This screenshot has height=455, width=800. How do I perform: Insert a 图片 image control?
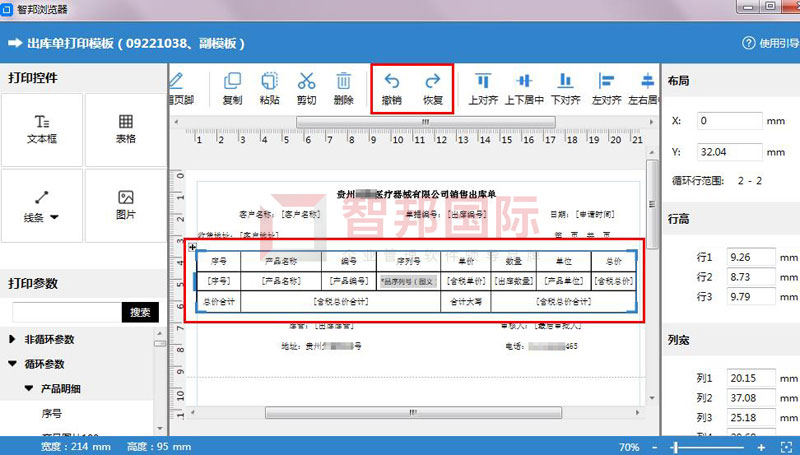click(125, 205)
